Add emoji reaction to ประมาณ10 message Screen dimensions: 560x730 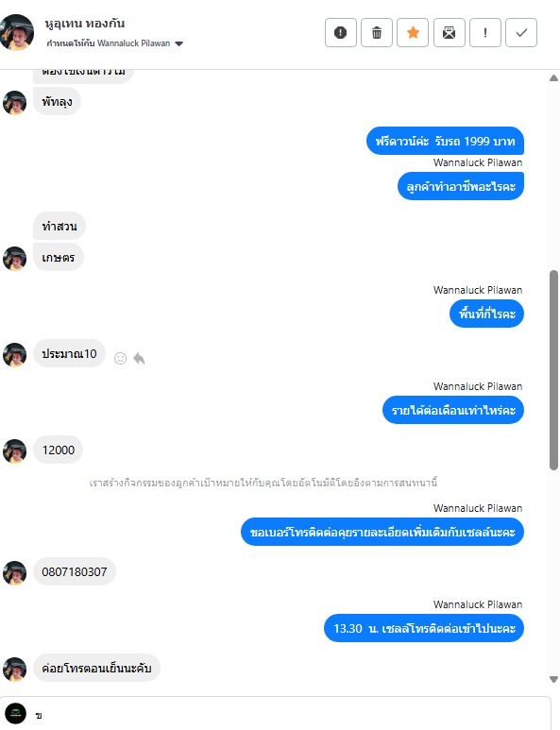(121, 358)
